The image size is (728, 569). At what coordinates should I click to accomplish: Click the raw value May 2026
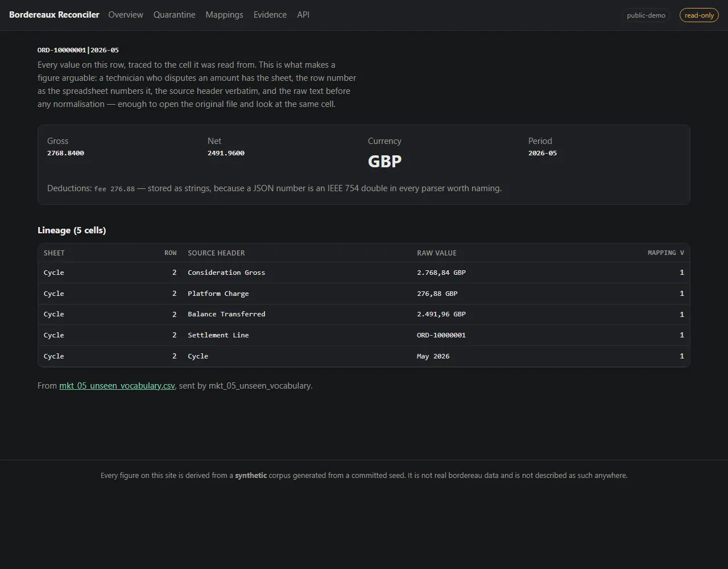click(x=433, y=356)
